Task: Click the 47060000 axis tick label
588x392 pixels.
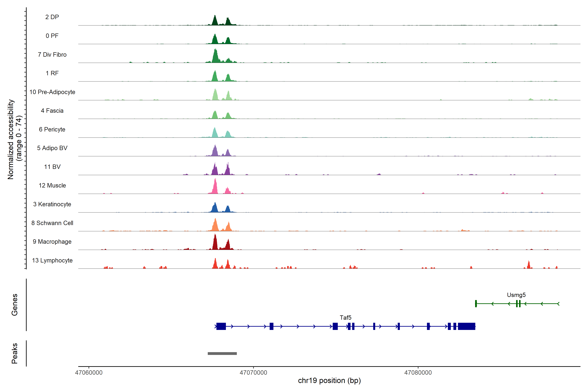Action: pyautogui.click(x=89, y=373)
